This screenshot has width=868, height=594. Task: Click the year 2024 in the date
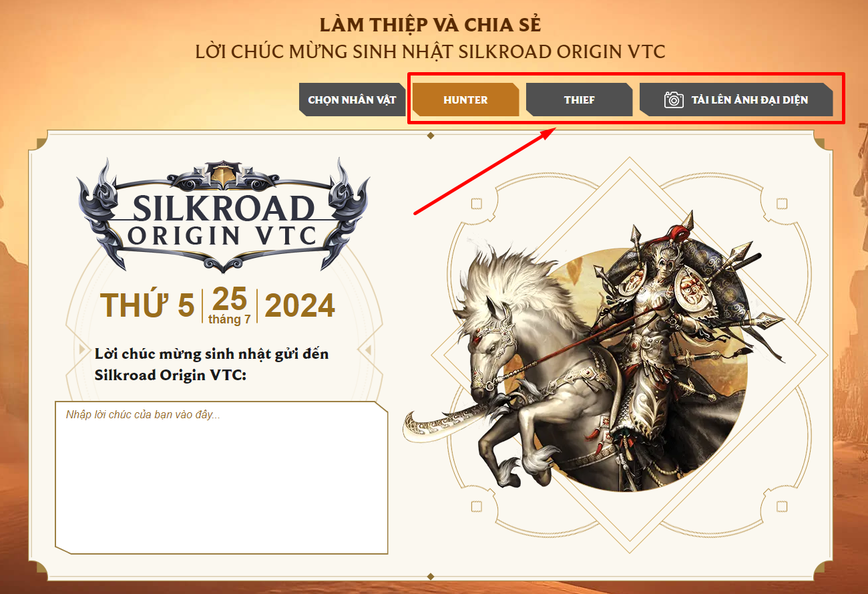click(300, 306)
